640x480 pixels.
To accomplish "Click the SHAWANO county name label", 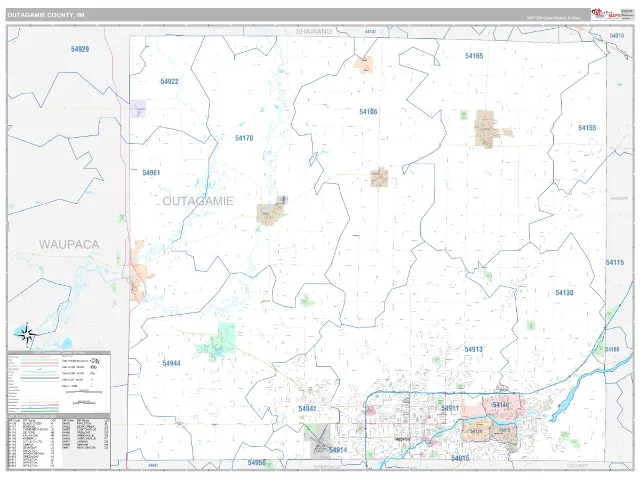I will (314, 31).
